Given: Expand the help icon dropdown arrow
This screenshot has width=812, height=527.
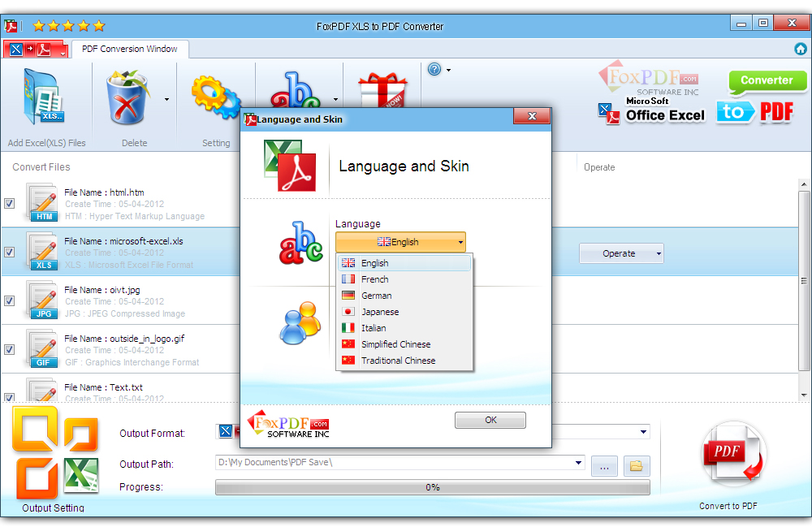Looking at the screenshot, I should point(448,70).
